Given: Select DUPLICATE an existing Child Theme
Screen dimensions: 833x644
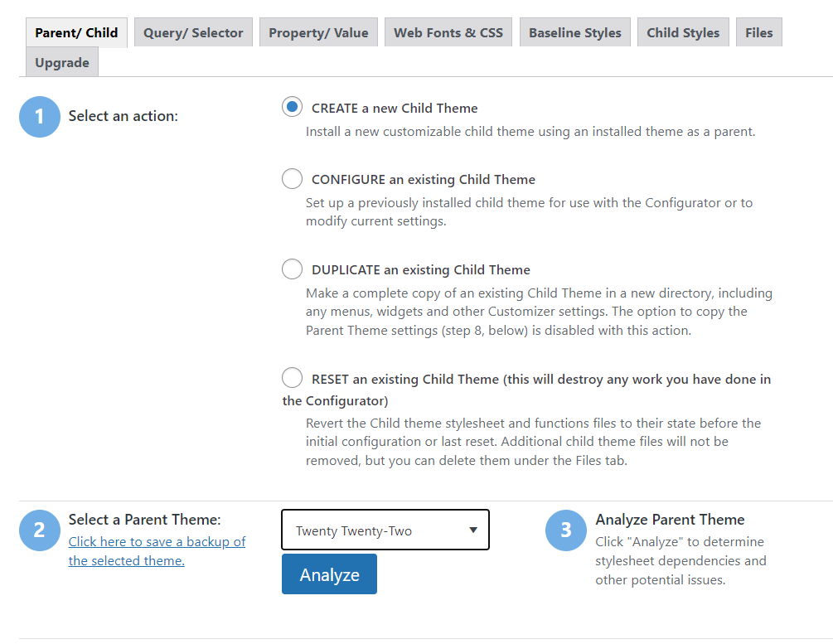Looking at the screenshot, I should click(292, 269).
